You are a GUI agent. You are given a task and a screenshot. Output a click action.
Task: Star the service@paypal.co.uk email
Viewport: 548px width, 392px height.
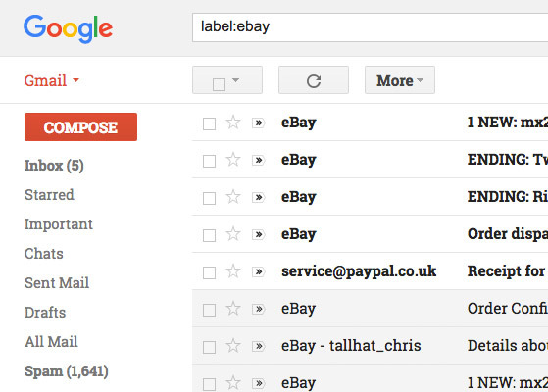coord(232,271)
